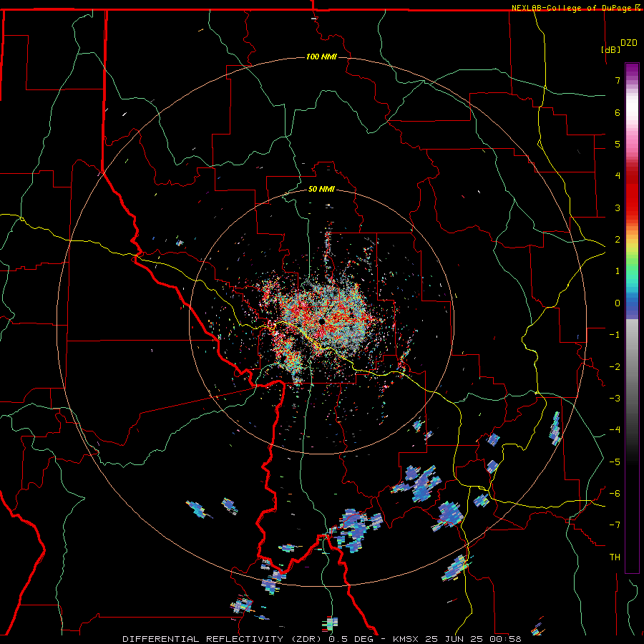Click the -1 value on color scale
This screenshot has width=644, height=644.
pos(615,335)
